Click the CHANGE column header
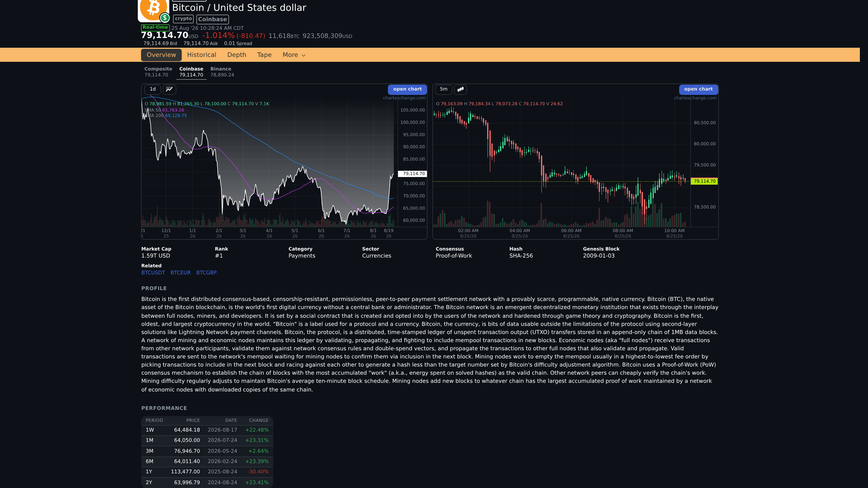 pos(259,420)
